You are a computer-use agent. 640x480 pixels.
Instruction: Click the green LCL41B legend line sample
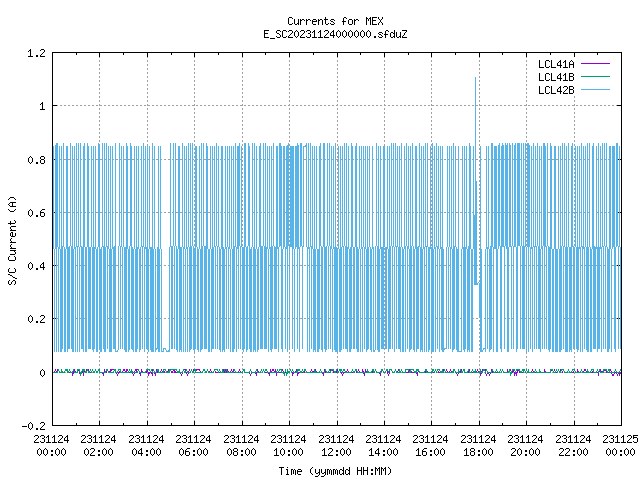[x=595, y=77]
